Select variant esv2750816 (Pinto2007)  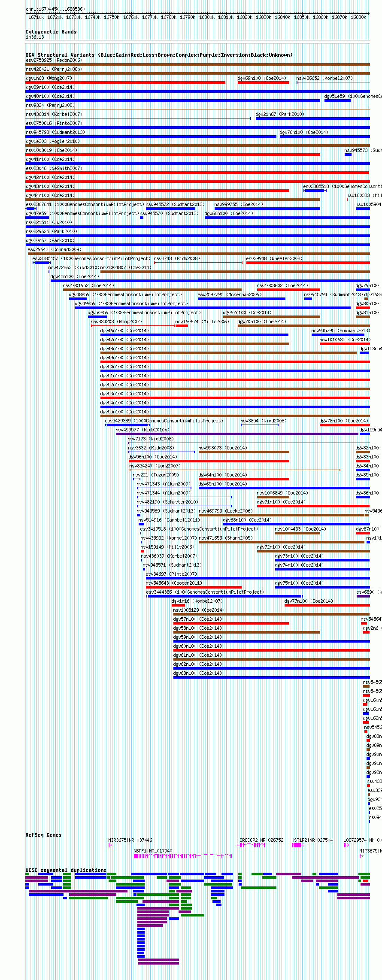tap(54, 123)
